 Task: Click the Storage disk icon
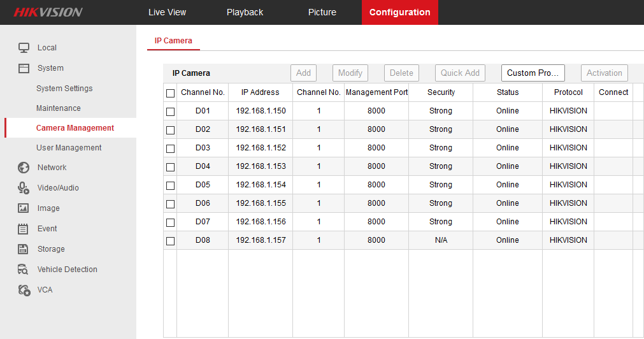click(x=24, y=249)
